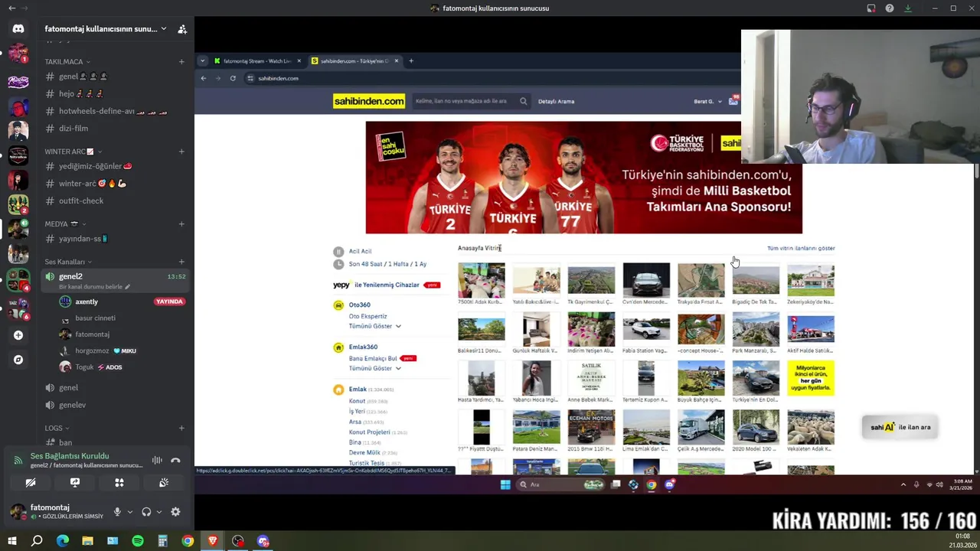Toggle noise suppression waveform icon

click(157, 460)
